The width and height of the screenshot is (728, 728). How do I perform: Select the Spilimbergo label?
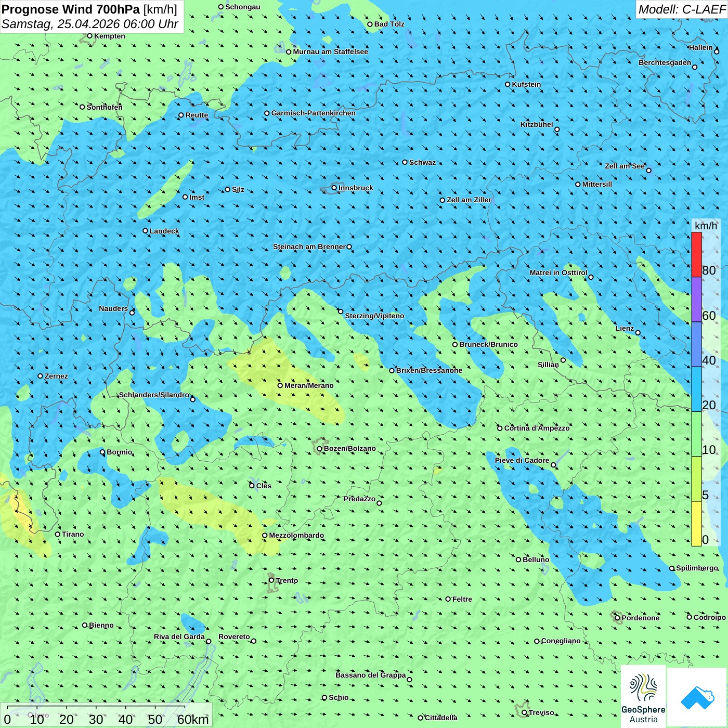[697, 568]
